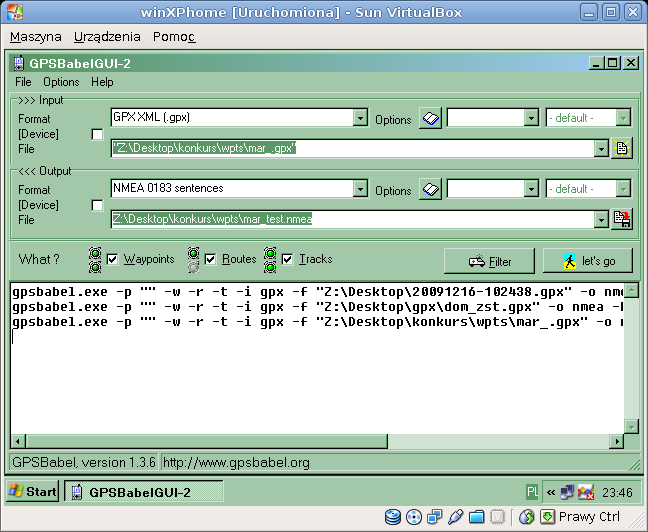Click log vertical scrollbar up arrow
648x532 pixels.
coord(631,290)
